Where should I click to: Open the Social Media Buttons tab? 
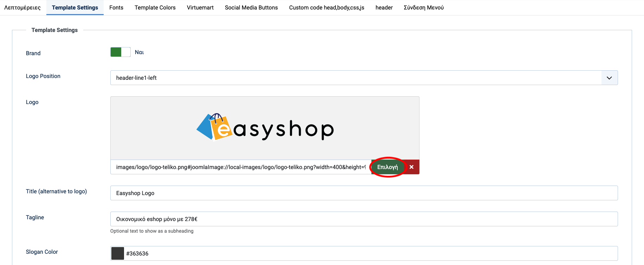pos(251,7)
